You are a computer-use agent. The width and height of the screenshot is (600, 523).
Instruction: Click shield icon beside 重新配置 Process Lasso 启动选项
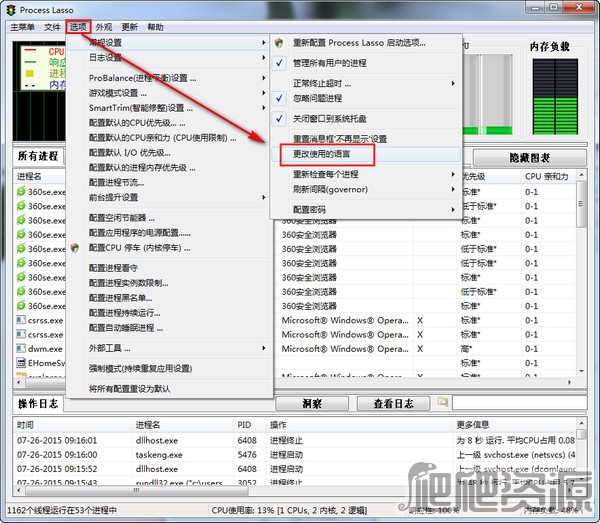point(280,43)
